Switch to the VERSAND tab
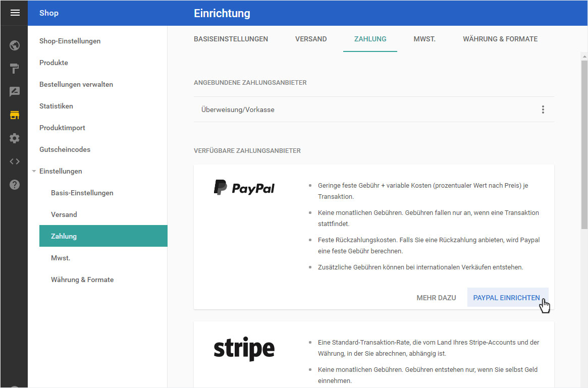Viewport: 588px width, 388px height. point(311,39)
